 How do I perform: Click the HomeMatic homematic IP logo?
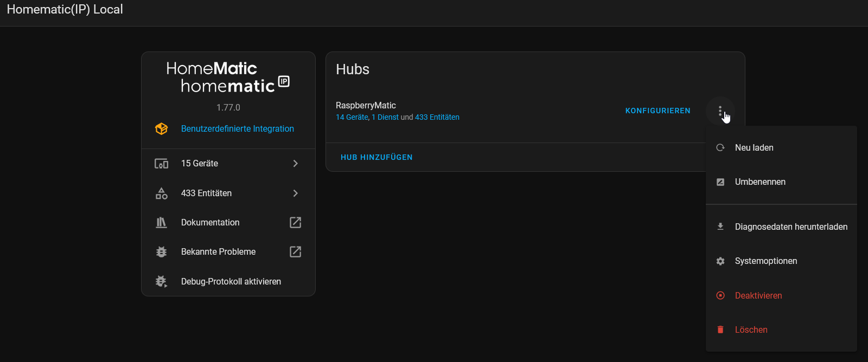coord(228,77)
